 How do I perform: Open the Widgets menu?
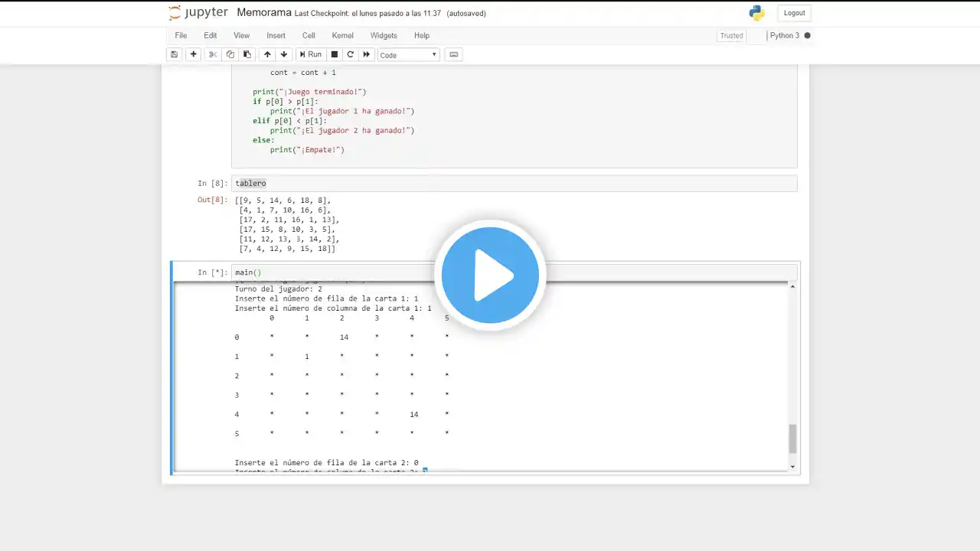tap(384, 35)
